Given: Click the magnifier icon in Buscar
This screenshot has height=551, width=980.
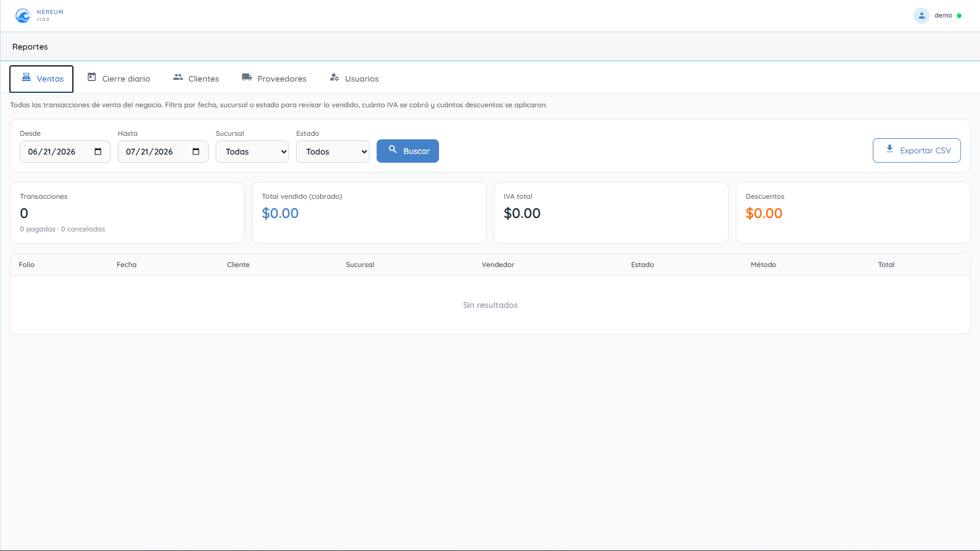Looking at the screenshot, I should coord(393,150).
